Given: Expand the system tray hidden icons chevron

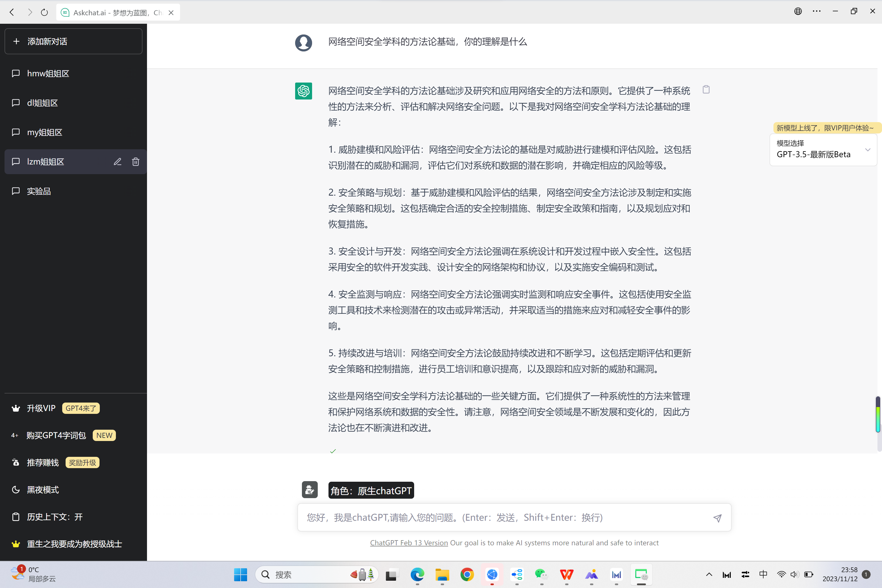Looking at the screenshot, I should coord(709,574).
